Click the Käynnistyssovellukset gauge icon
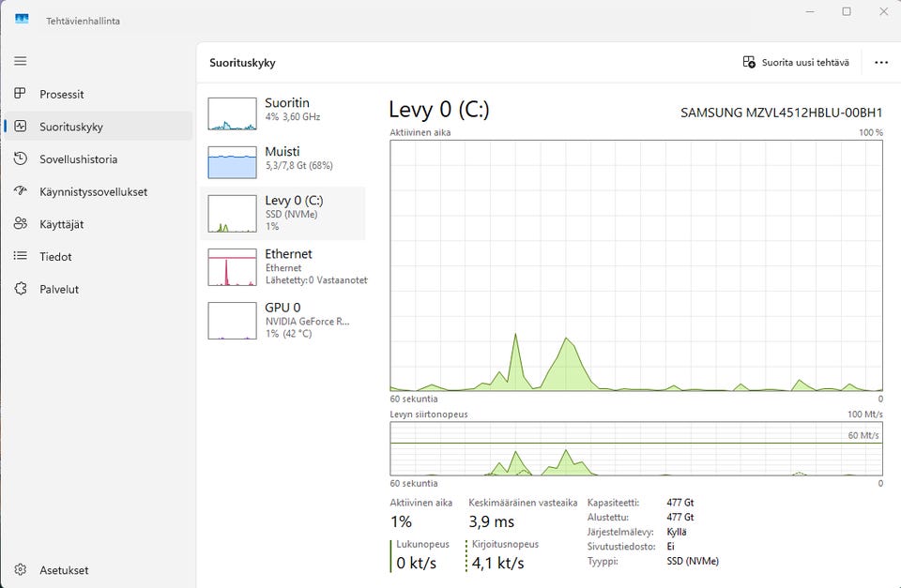The height and width of the screenshot is (588, 901). [x=20, y=190]
